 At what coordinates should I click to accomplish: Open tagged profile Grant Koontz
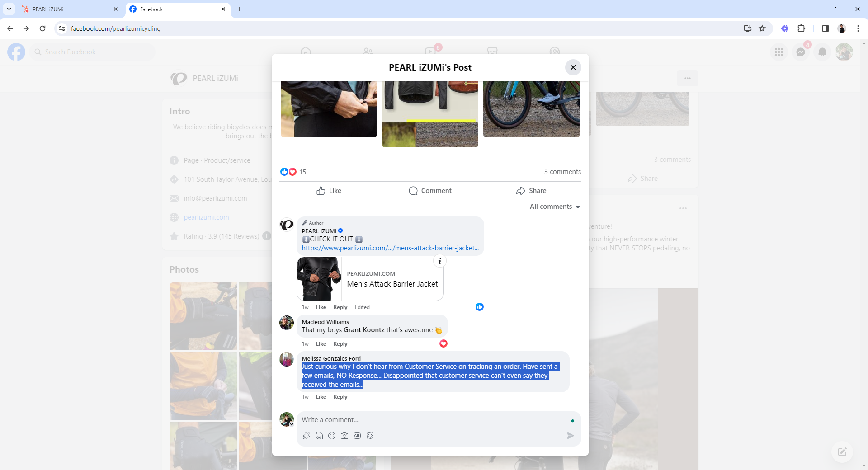tap(364, 330)
